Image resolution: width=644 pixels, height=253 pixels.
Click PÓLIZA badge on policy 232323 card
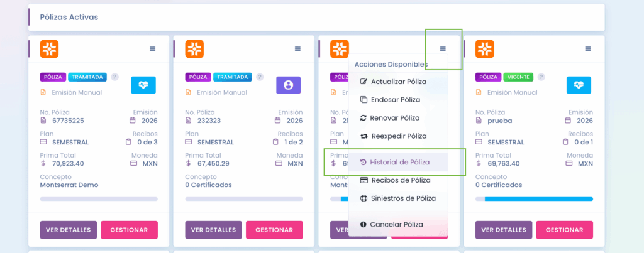click(x=198, y=77)
